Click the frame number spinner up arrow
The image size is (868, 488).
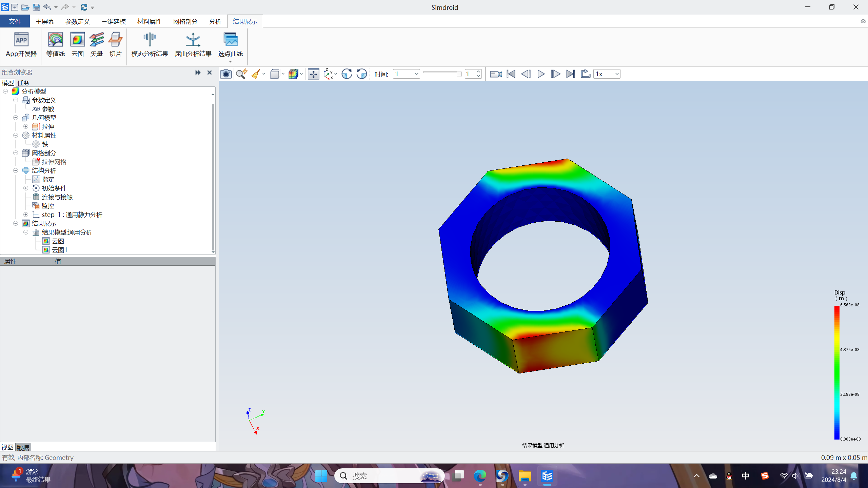[x=478, y=72]
